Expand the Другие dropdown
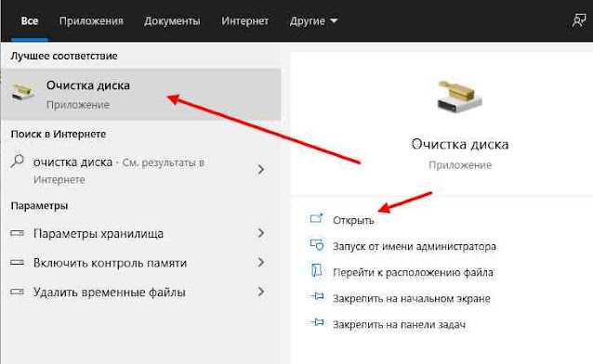Screen dimensions: 593x364 point(313,21)
